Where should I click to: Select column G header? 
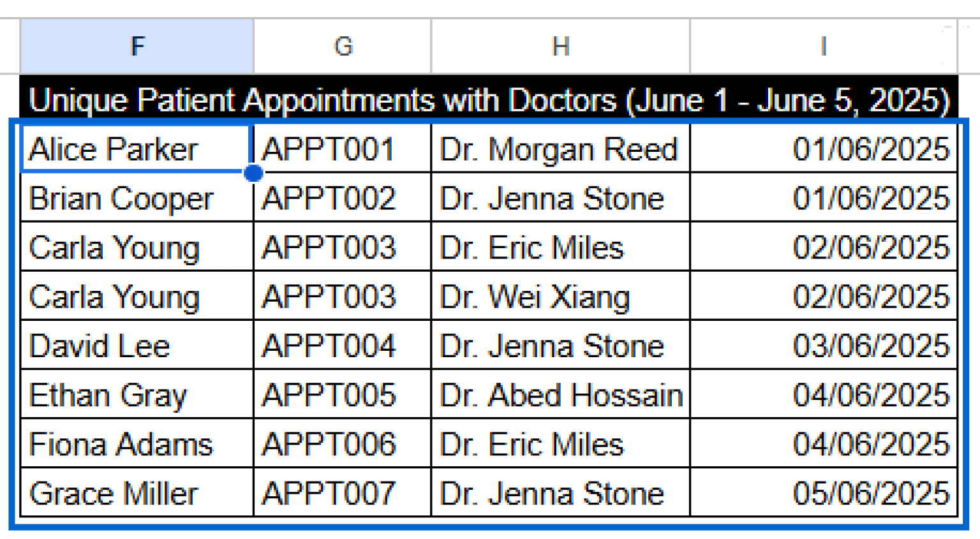(343, 45)
